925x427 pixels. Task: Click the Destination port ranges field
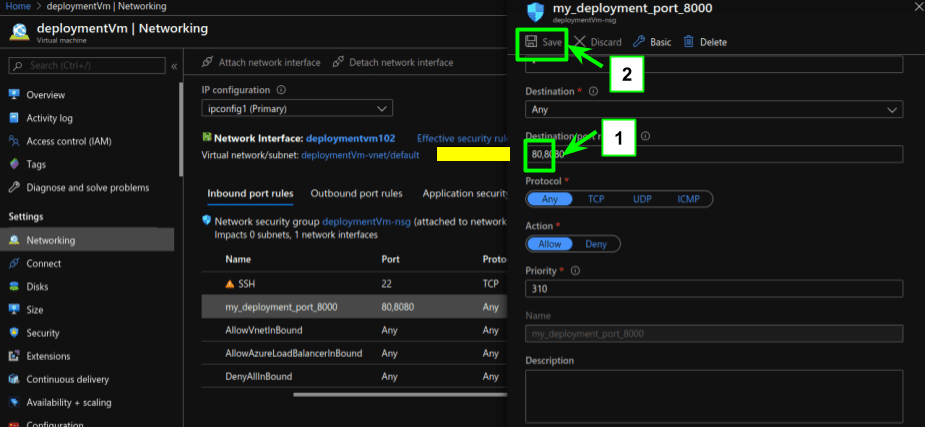coord(714,154)
